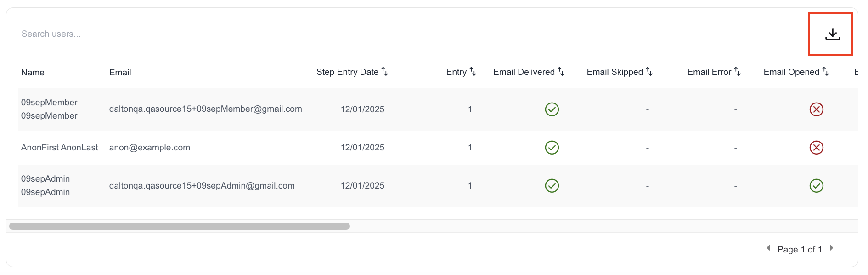The height and width of the screenshot is (275, 868).
Task: Click green delivered checkmark for 09sepAdmin
Action: pyautogui.click(x=552, y=186)
